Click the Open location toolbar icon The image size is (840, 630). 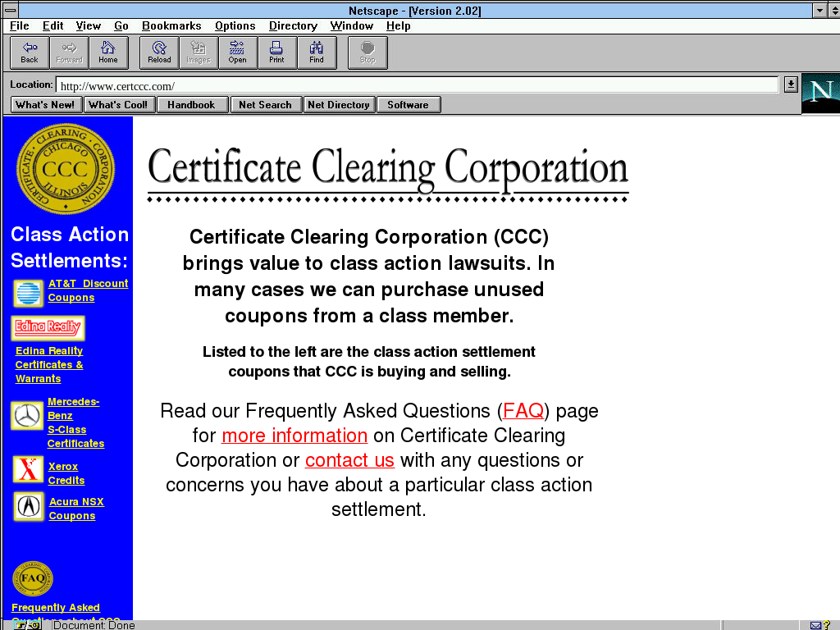click(237, 52)
